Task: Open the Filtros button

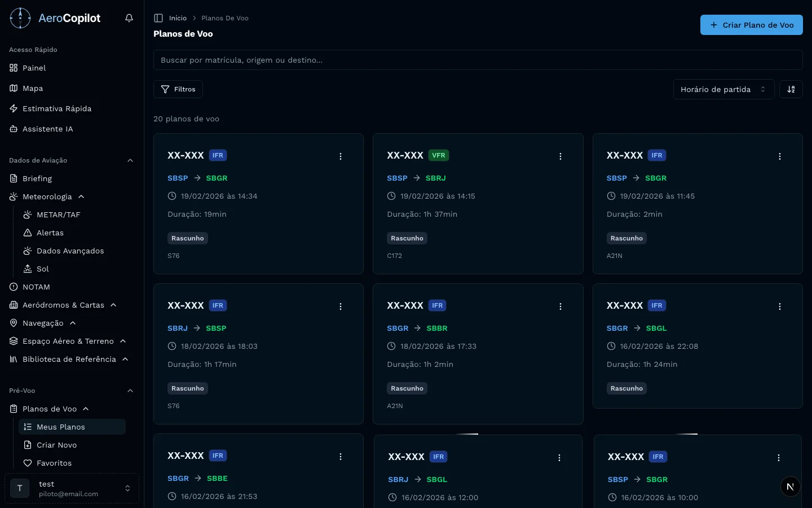Action: [178, 89]
